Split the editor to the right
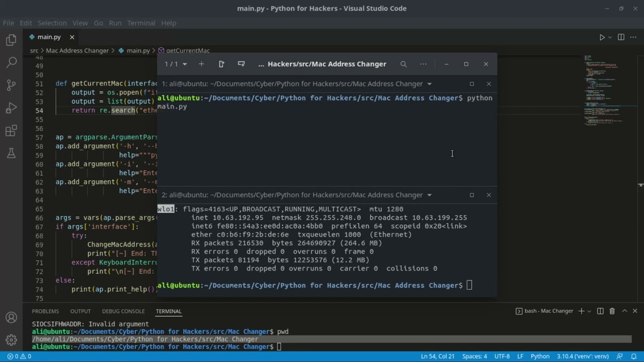 click(x=621, y=37)
